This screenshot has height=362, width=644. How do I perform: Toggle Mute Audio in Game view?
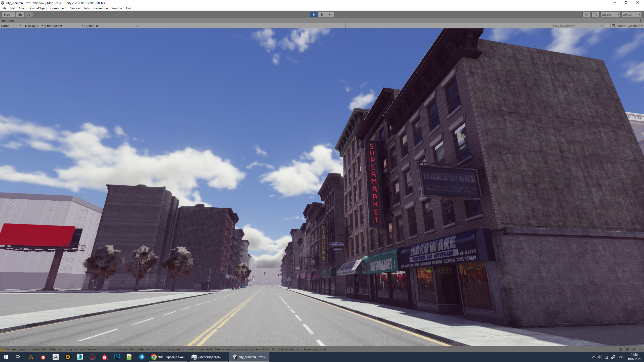[x=607, y=26]
